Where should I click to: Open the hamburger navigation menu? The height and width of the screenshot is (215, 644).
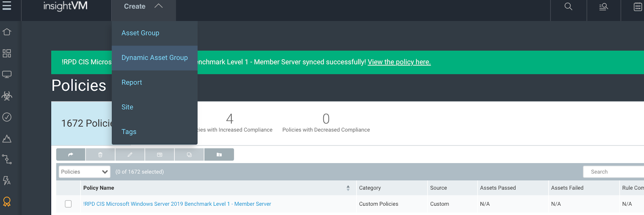[x=7, y=6]
